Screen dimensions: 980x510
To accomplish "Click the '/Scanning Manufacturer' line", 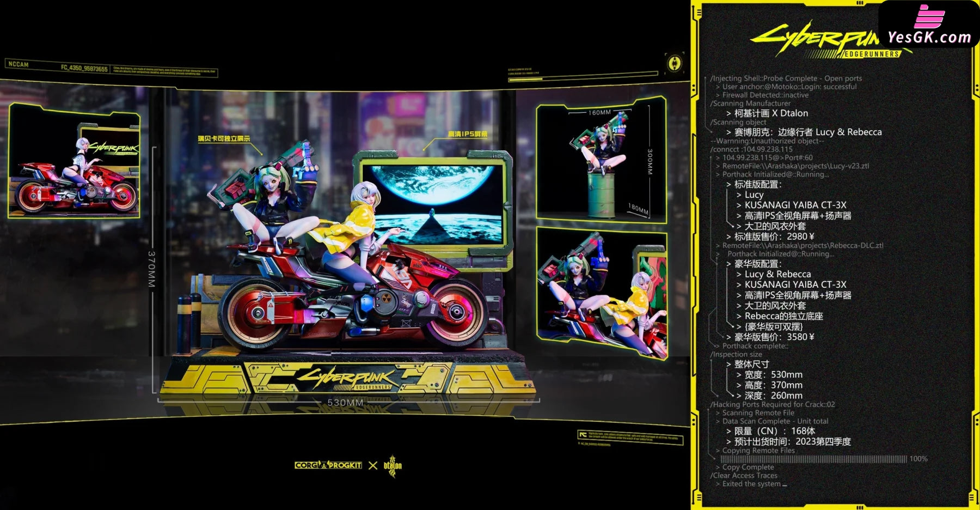I will pos(750,104).
